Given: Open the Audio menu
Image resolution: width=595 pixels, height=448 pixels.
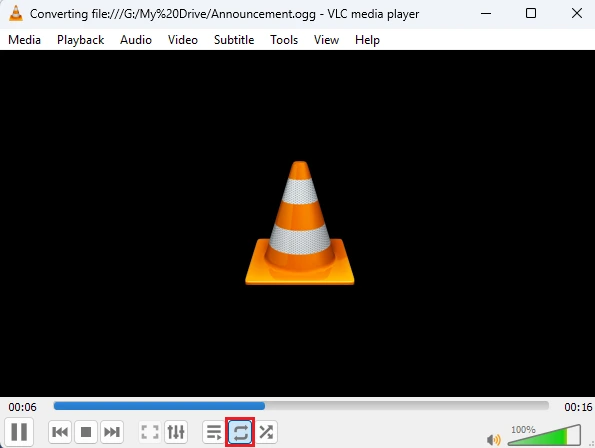Looking at the screenshot, I should coord(136,40).
